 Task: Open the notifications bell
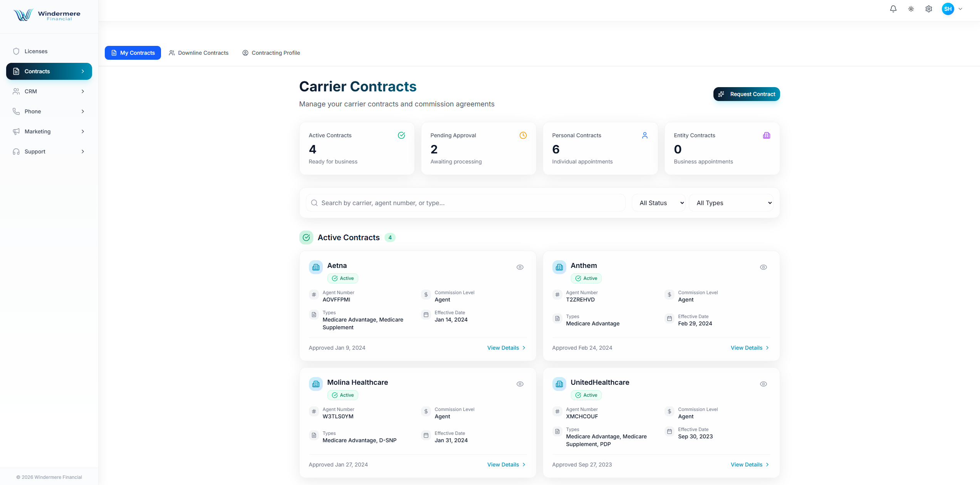coord(893,8)
